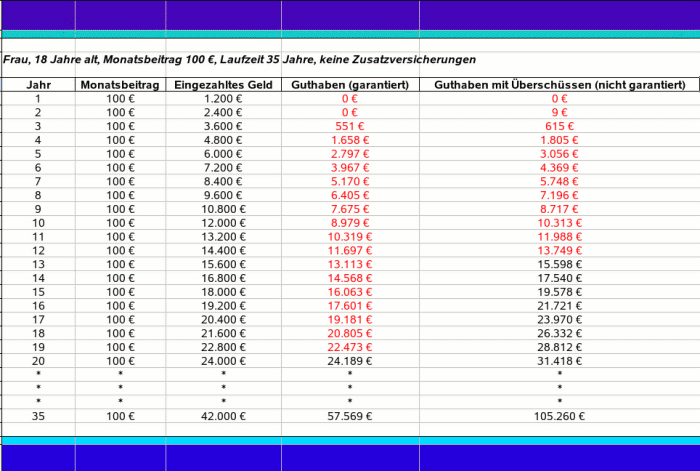Image resolution: width=700 pixels, height=471 pixels.
Task: Click the red value 1.805 €
Action: click(559, 140)
